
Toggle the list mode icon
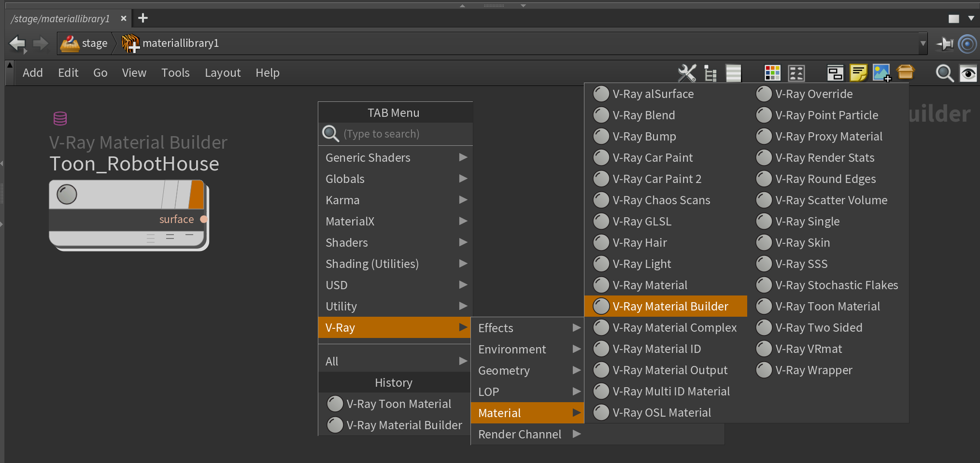tap(733, 73)
